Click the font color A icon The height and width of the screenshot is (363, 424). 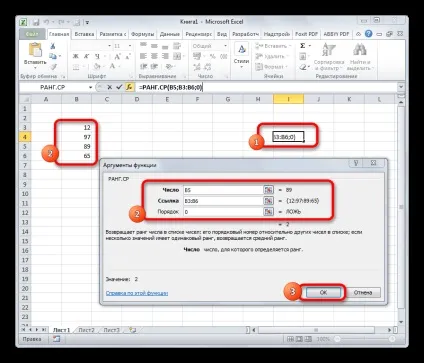coord(112,67)
